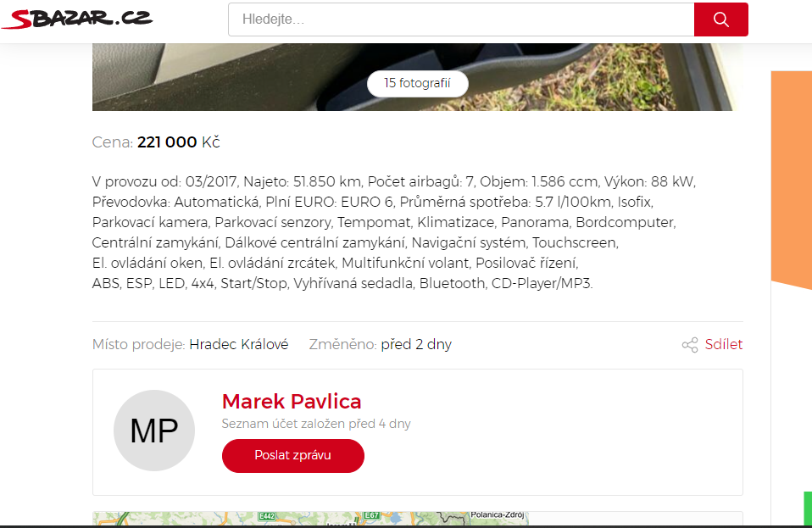Focus the Hledejte search field
This screenshot has height=528, width=812.
[461, 19]
